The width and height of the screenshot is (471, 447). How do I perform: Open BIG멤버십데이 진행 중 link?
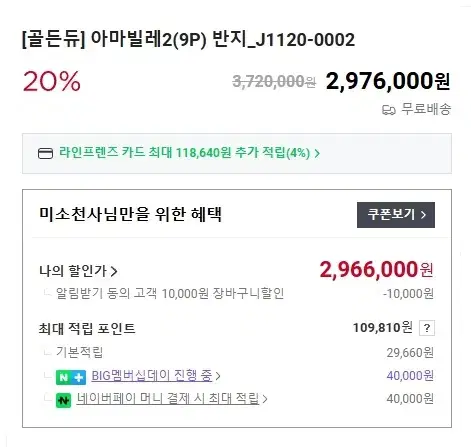pos(152,376)
